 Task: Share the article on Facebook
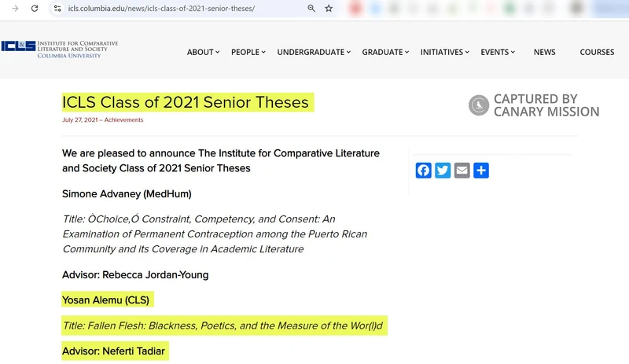click(x=424, y=171)
